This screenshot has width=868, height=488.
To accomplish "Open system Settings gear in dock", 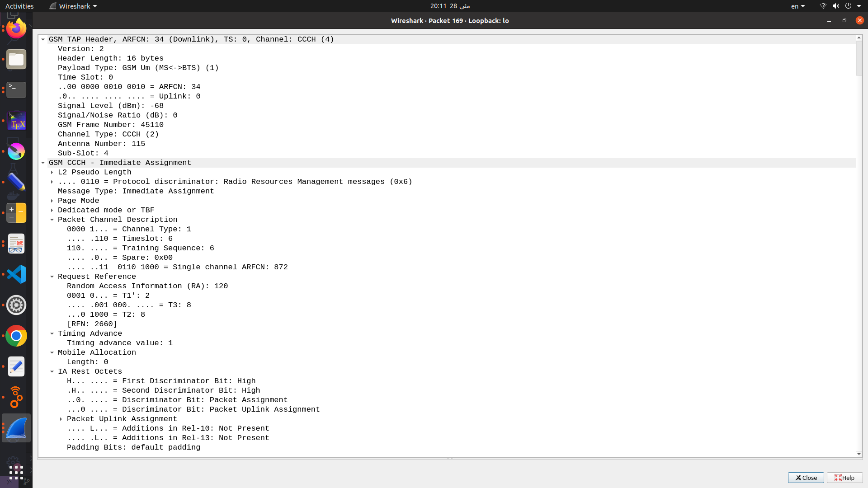I will [x=16, y=305].
